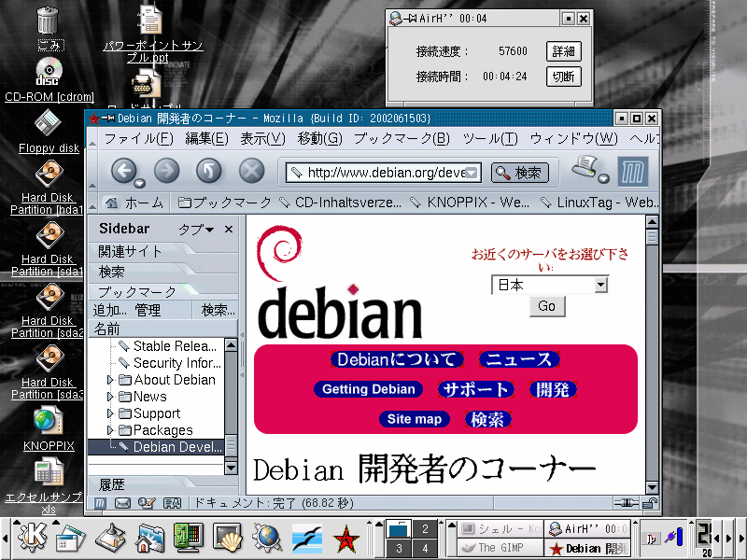Expand the Packages bookmark folder
Viewport: 747px width, 560px height.
110,430
